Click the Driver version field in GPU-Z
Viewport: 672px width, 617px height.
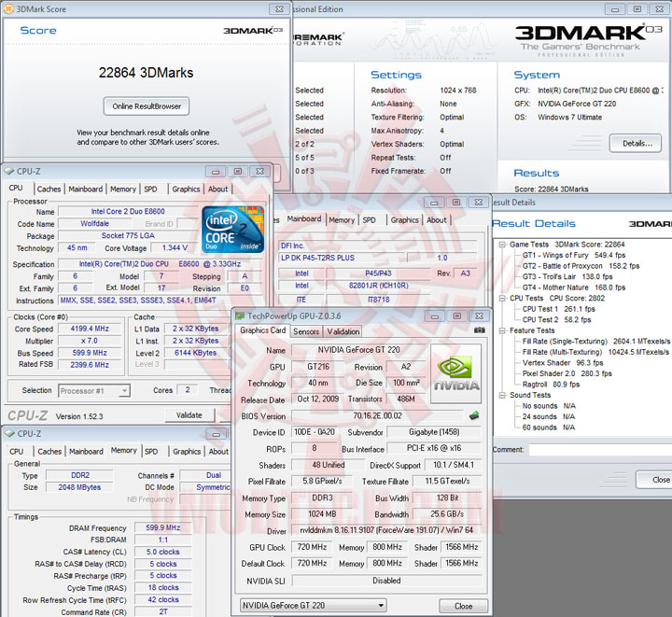point(386,530)
